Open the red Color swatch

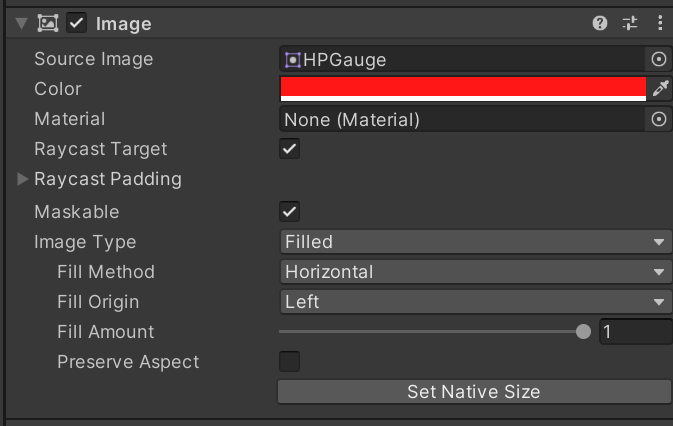(x=463, y=89)
